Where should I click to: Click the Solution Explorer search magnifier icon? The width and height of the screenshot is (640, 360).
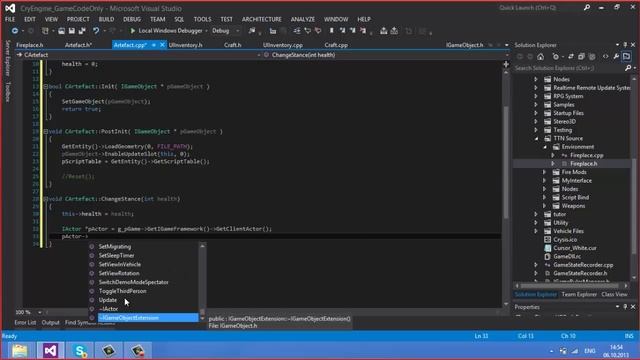(628, 68)
